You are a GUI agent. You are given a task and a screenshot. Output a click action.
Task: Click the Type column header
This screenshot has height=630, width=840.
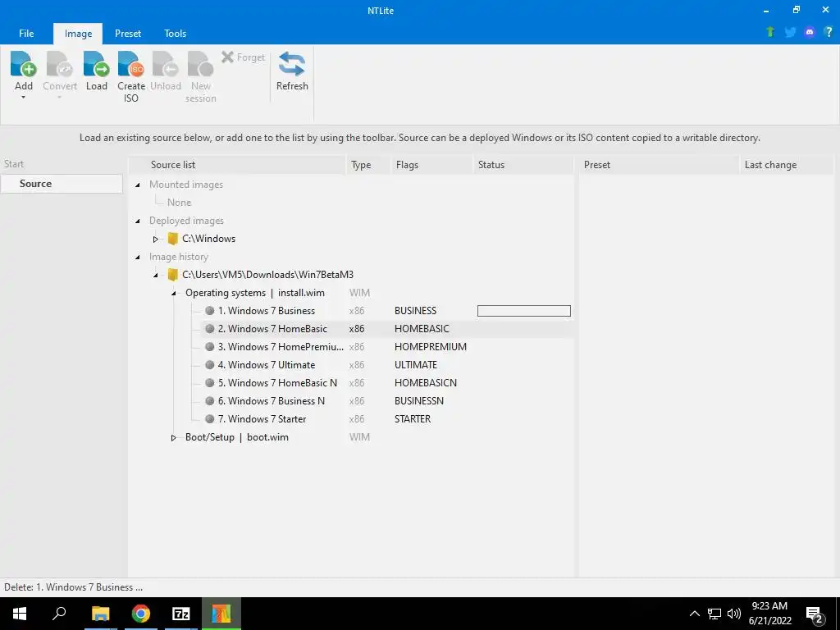369,164
